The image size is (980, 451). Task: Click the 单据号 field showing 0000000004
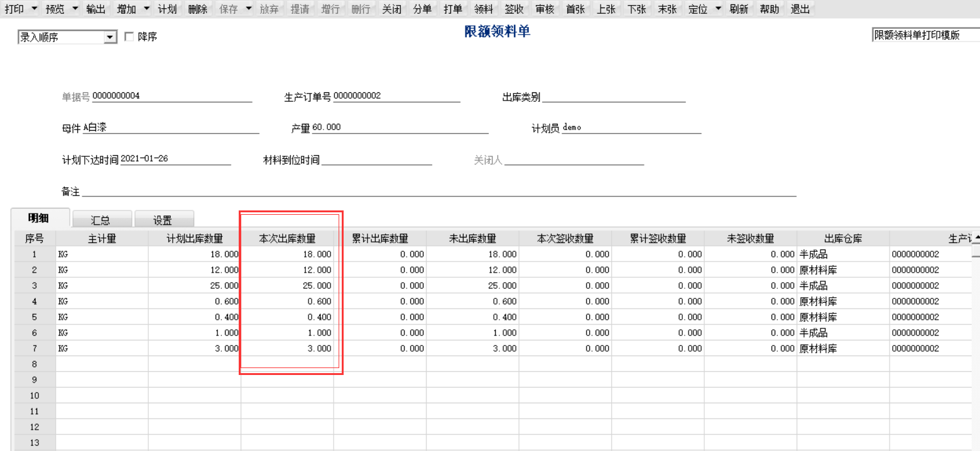tap(172, 96)
